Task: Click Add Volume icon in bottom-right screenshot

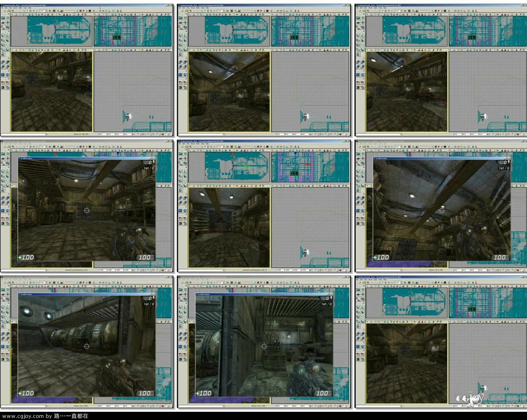Action: click(364, 346)
